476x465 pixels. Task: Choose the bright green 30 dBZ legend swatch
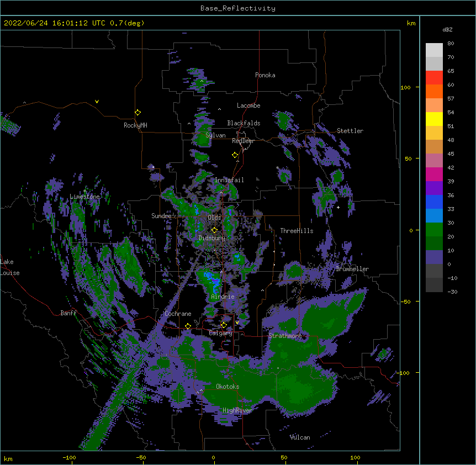[x=434, y=230]
